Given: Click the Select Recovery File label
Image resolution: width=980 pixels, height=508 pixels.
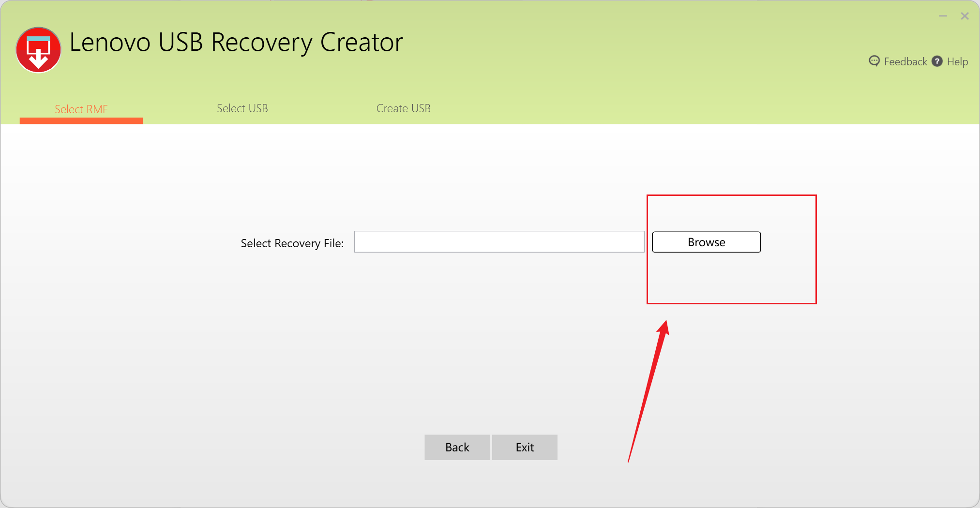Looking at the screenshot, I should click(x=292, y=243).
